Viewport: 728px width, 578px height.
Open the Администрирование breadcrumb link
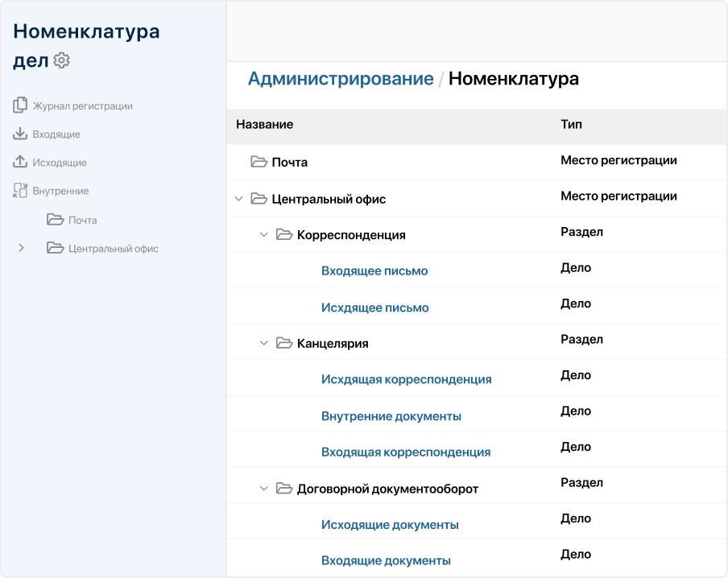click(341, 78)
